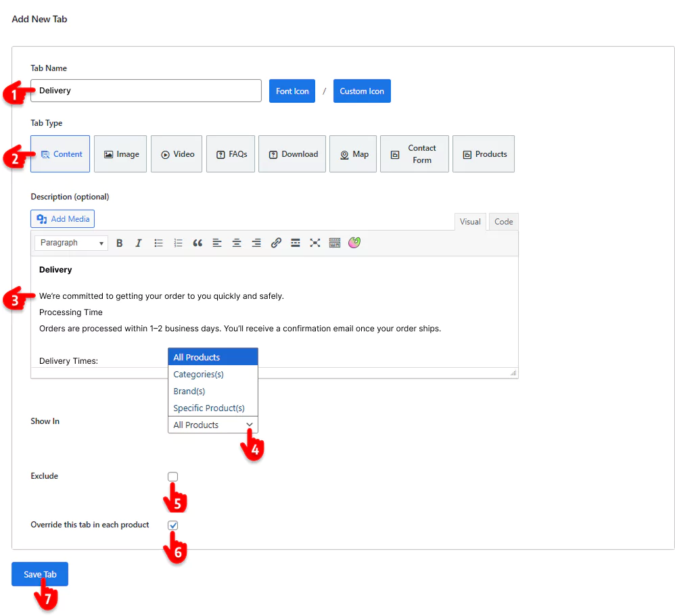Check the Exclude checkbox
The height and width of the screenshot is (616, 675).
pos(172,477)
